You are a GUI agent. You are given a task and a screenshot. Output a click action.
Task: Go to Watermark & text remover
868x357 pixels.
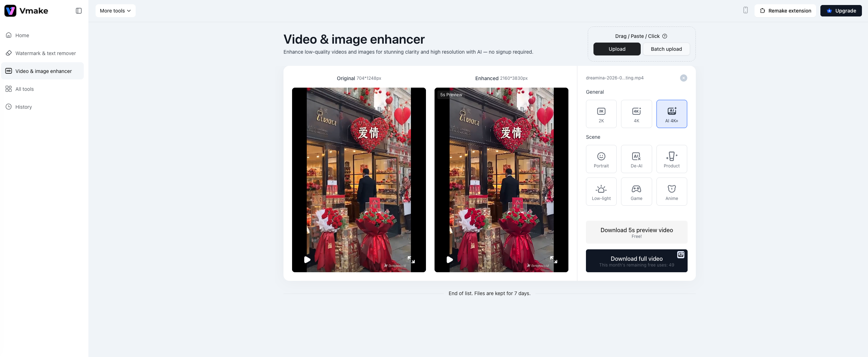point(45,53)
